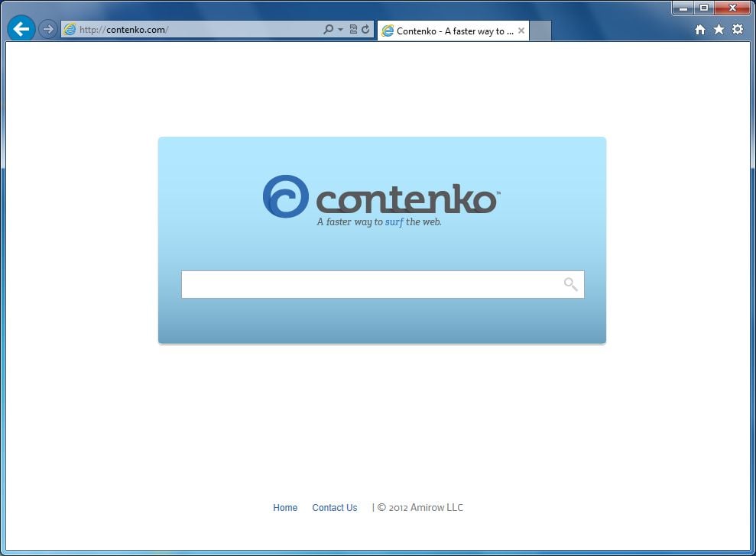Open the address bar dropdown arrow
This screenshot has width=756, height=556.
pyautogui.click(x=340, y=29)
